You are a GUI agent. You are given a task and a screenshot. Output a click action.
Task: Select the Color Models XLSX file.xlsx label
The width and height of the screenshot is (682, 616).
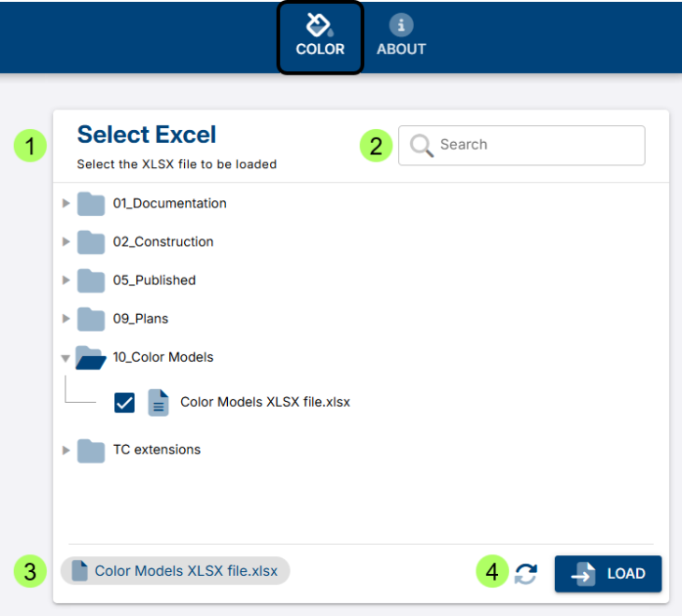click(x=264, y=402)
